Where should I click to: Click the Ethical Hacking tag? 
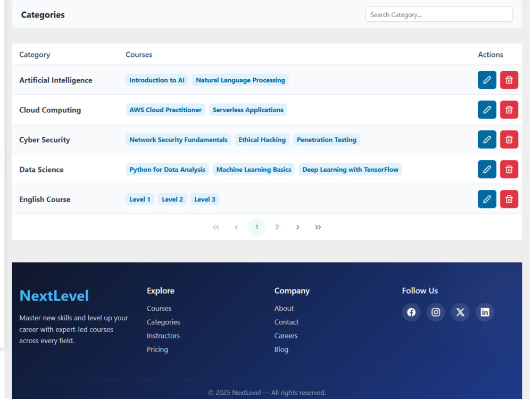pos(262,140)
